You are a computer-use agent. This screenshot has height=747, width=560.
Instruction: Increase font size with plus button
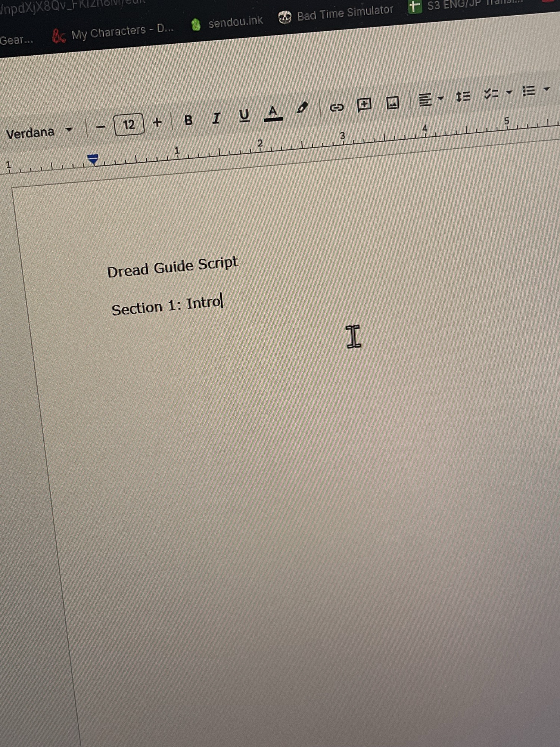point(157,122)
